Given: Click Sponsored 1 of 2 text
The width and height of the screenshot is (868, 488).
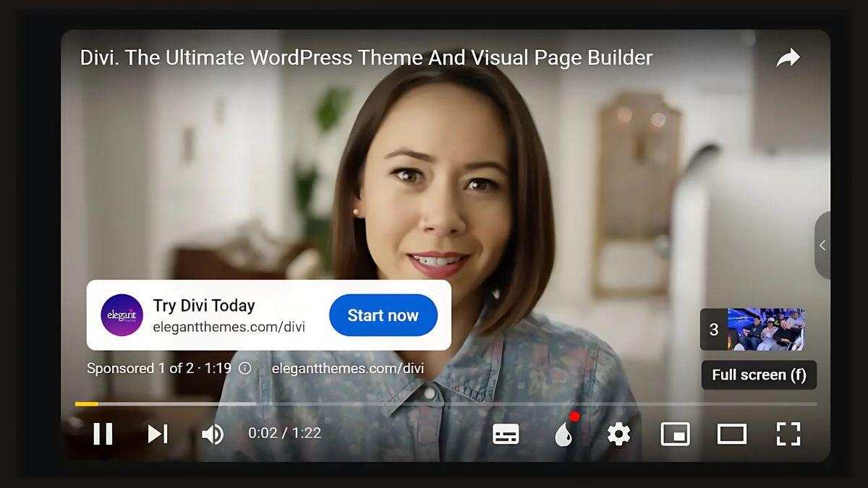Looking at the screenshot, I should pos(140,369).
